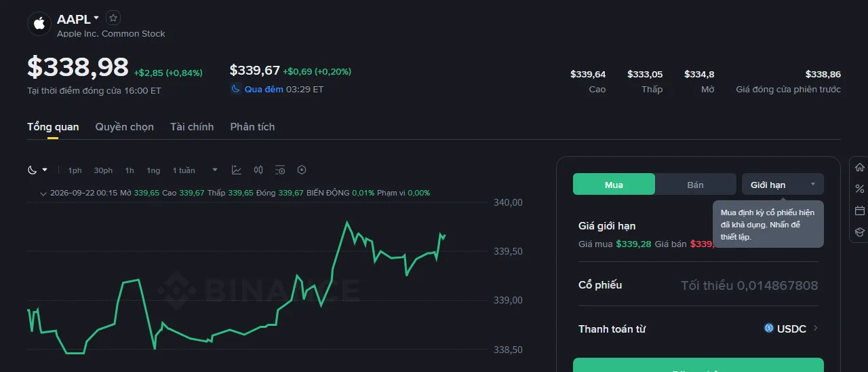This screenshot has width=868, height=372.
Task: Collapse the OHLC legend with its chevron
Action: point(43,193)
